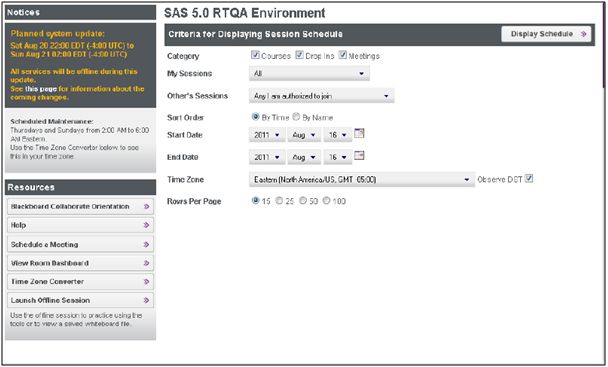This screenshot has width=608, height=367.
Task: Select the By Time sort order
Action: coord(256,116)
